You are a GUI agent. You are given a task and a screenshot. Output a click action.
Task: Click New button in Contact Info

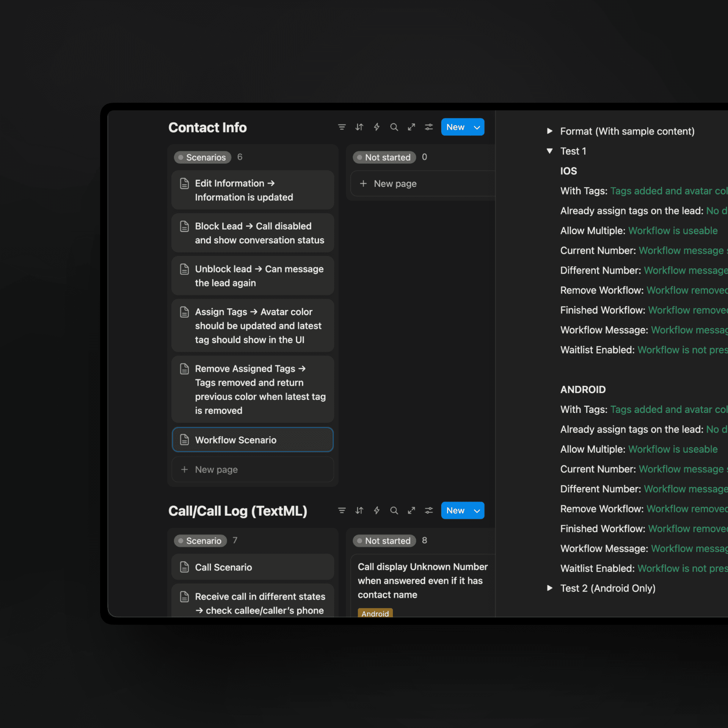(455, 127)
